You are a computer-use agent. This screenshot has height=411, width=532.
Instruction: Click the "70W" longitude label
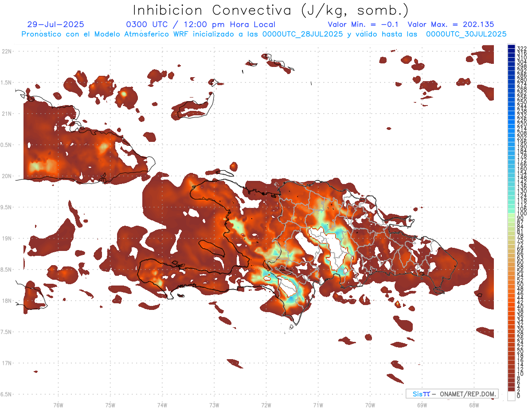click(370, 405)
